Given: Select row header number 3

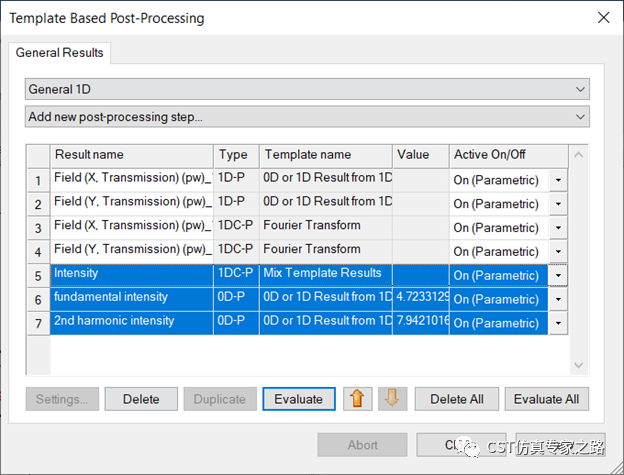Looking at the screenshot, I should tap(38, 228).
